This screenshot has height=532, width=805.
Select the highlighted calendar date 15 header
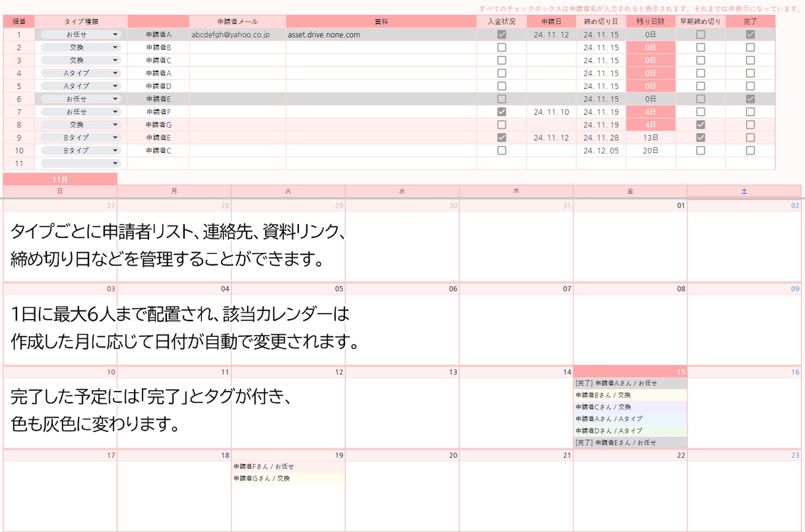630,372
